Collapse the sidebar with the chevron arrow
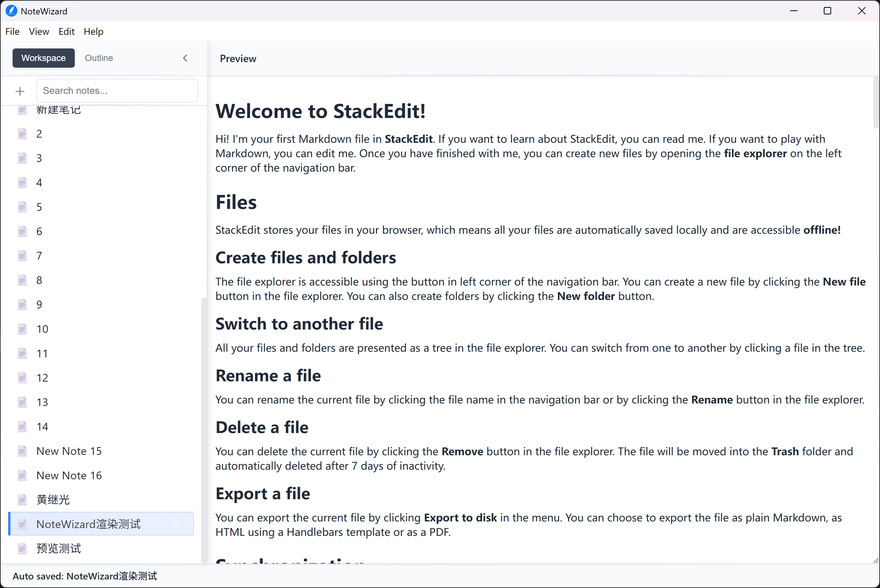The image size is (880, 588). pos(185,58)
